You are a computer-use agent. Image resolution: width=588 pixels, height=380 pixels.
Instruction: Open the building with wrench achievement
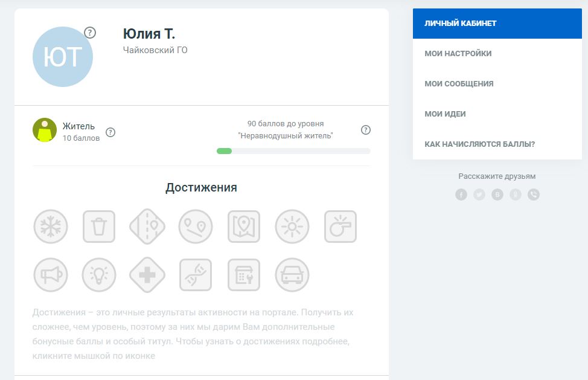pyautogui.click(x=244, y=275)
